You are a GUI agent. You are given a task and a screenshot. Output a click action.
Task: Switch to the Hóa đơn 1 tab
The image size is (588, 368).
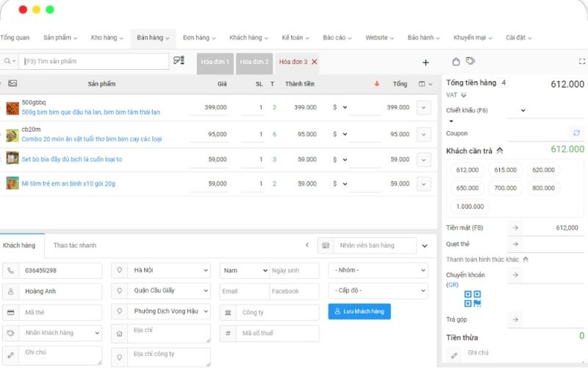(214, 62)
